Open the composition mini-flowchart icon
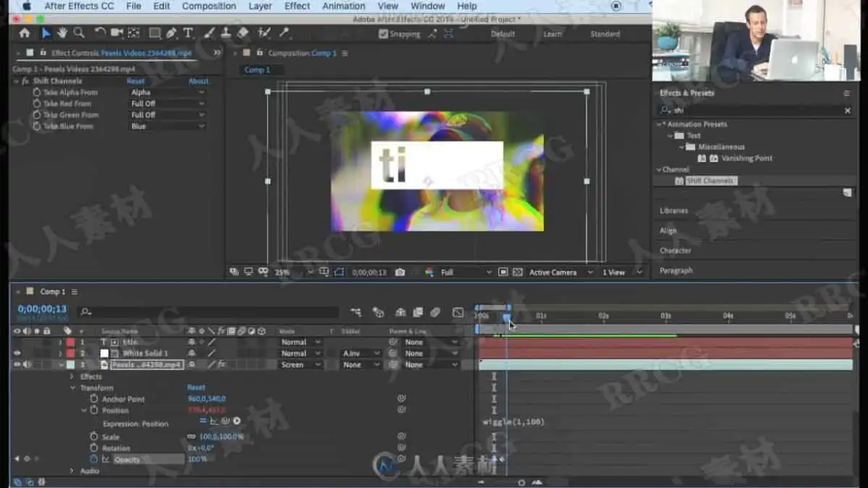Viewport: 868px width, 488px height. click(356, 312)
